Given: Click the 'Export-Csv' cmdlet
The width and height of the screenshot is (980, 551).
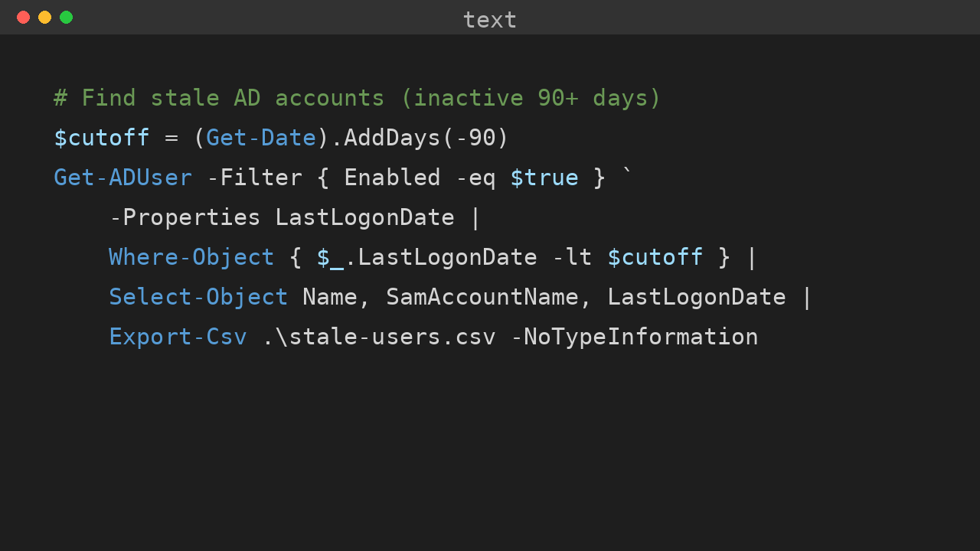Looking at the screenshot, I should [x=178, y=337].
